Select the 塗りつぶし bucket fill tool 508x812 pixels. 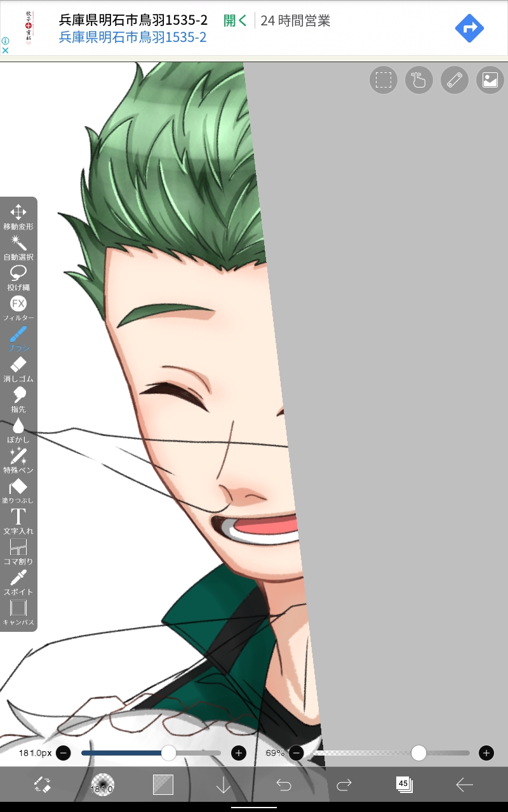18,491
